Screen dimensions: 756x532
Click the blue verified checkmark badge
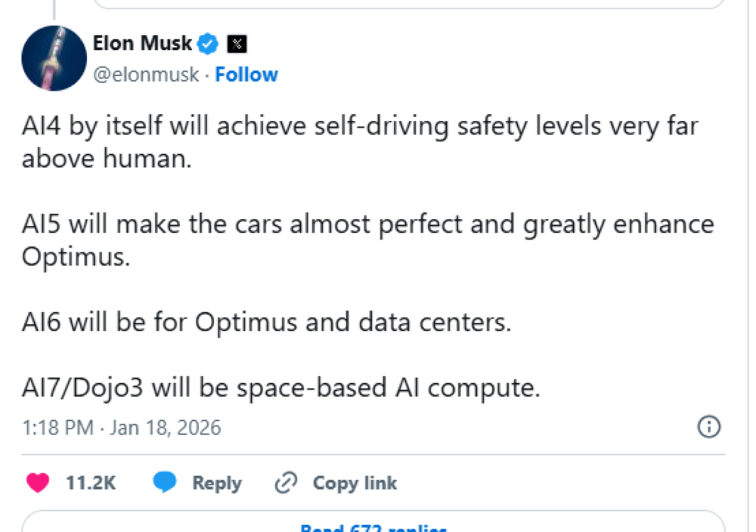208,44
